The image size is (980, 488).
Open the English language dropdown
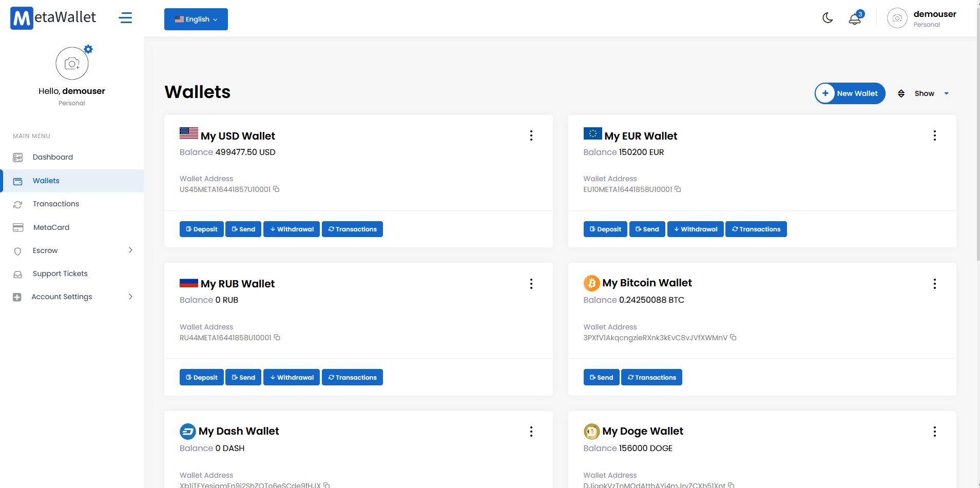pos(196,19)
